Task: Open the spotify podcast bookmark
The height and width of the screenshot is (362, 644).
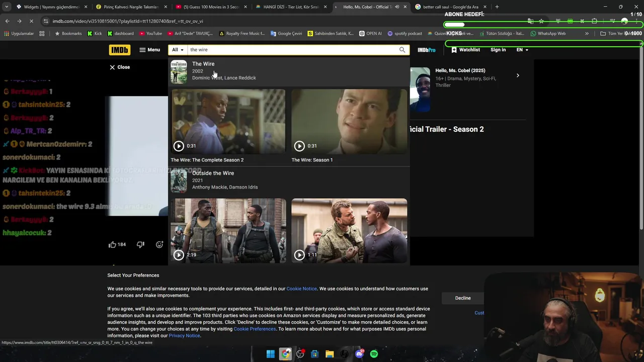Action: click(405, 34)
